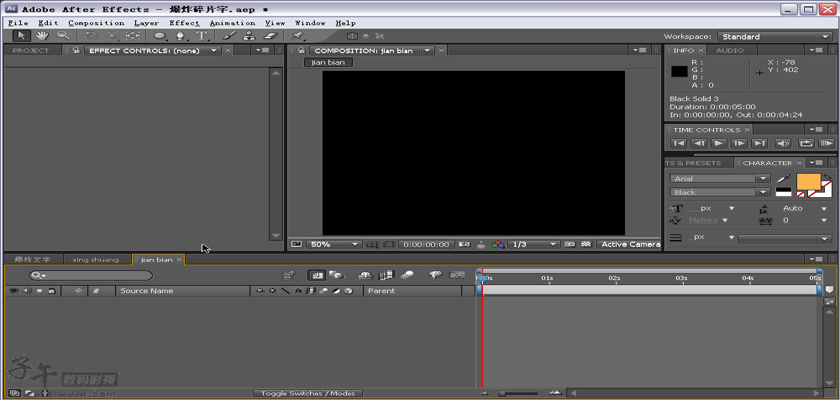This screenshot has width=840, height=400.
Task: Click the eyedropper icon in Character panel
Action: (784, 178)
